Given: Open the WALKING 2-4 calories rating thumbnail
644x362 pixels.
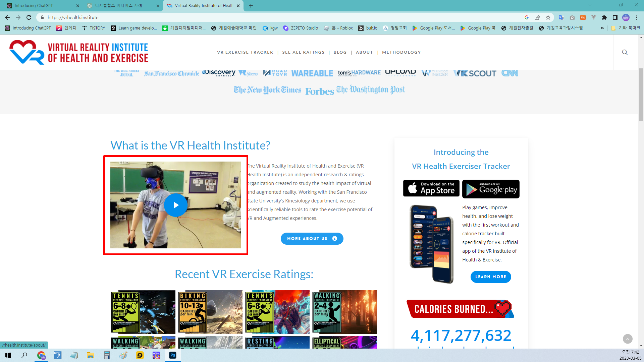Looking at the screenshot, I should (344, 312).
